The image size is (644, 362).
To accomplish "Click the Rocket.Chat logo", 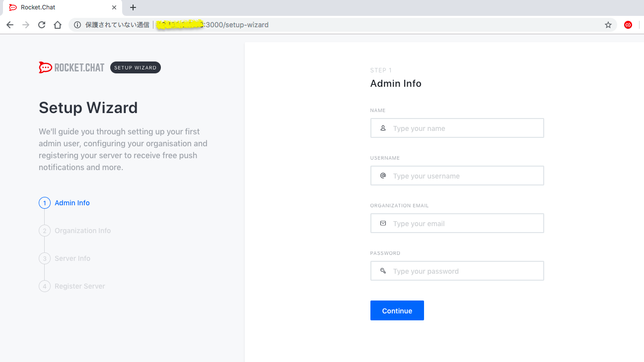I will [x=72, y=67].
